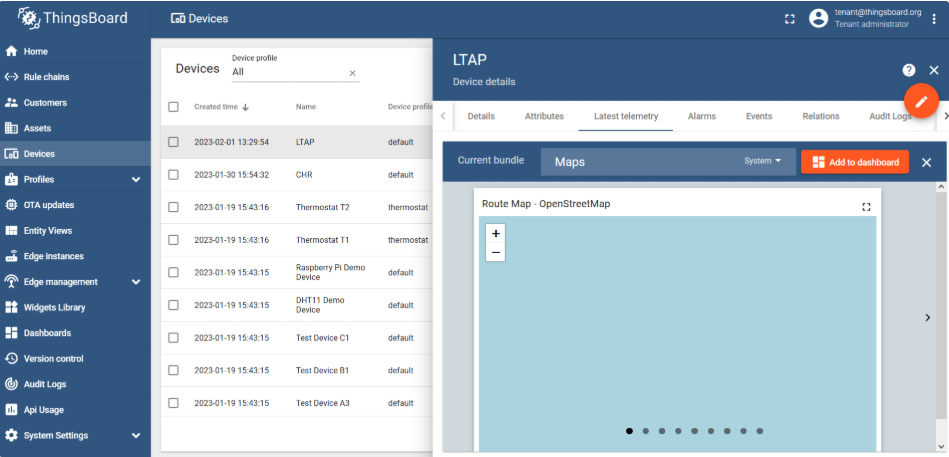Screen dimensions: 949x457
Task: Toggle fullscreen mode in the top bar
Action: click(x=790, y=18)
